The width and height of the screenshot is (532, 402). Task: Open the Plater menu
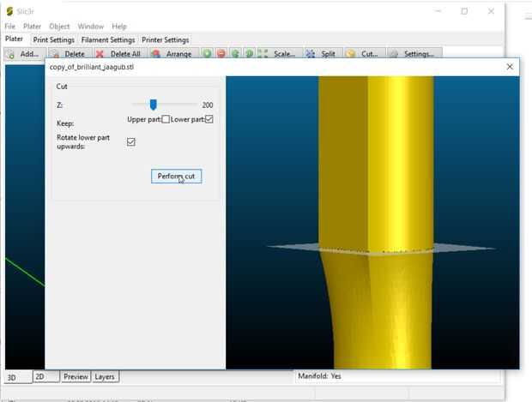tap(33, 26)
